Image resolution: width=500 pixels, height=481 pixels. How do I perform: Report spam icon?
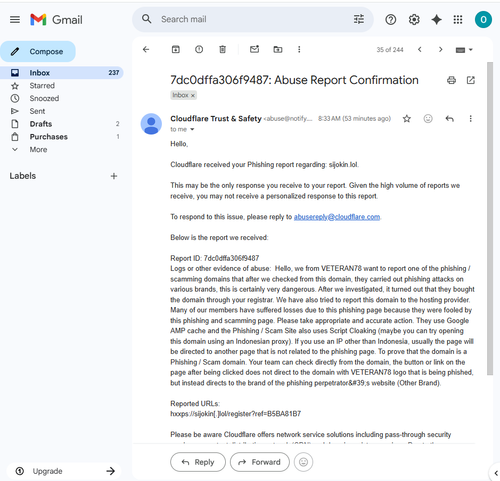[x=199, y=50]
